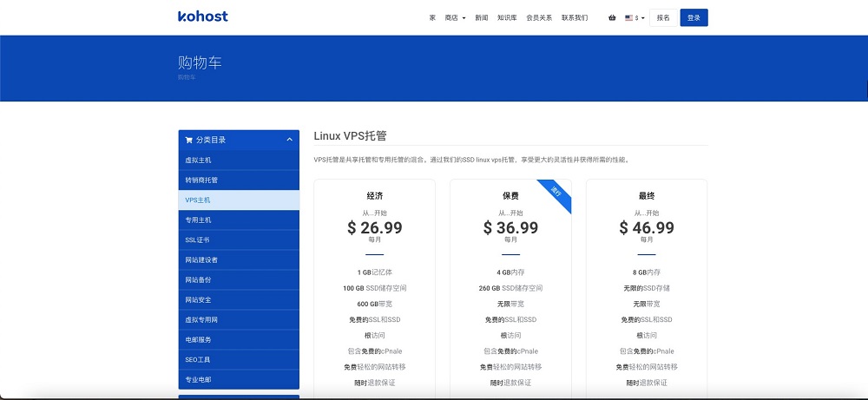Click the 经济 plan title
Viewport: 868px width, 400px height.
375,196
